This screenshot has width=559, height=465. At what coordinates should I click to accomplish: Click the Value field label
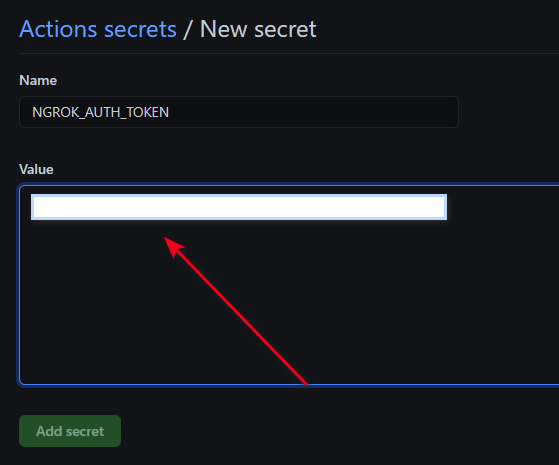[x=36, y=169]
